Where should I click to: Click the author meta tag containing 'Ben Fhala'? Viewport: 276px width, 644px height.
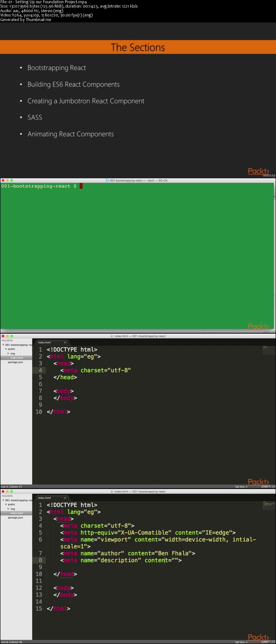pos(128,553)
